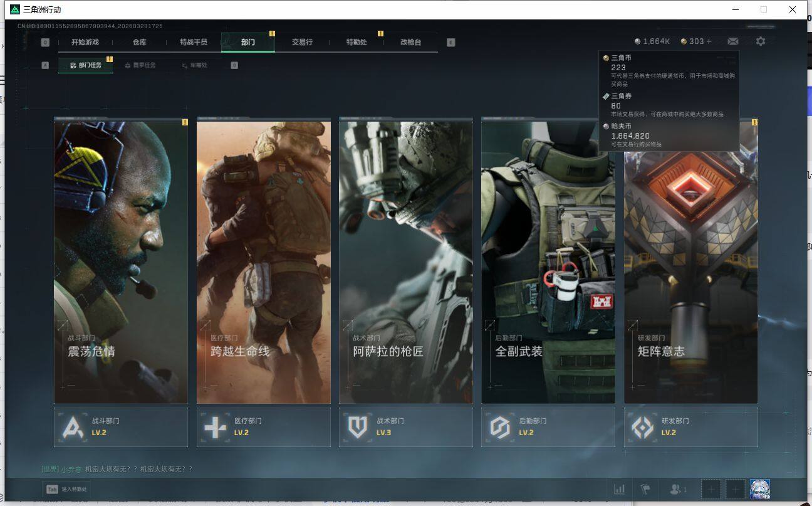Select the 部门 tab
Screen dimensions: 812x506
coord(248,42)
